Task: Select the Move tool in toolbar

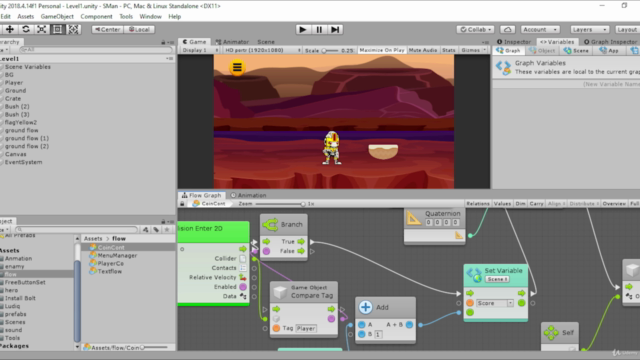Action: pos(9,29)
